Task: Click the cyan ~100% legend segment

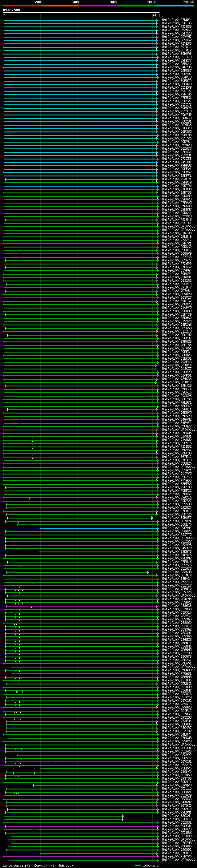Action: (175, 6)
